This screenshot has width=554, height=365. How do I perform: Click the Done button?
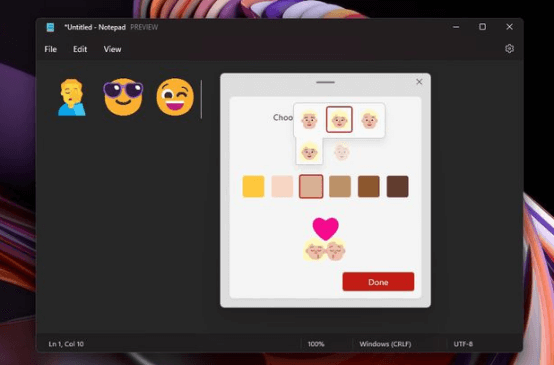[x=378, y=282]
